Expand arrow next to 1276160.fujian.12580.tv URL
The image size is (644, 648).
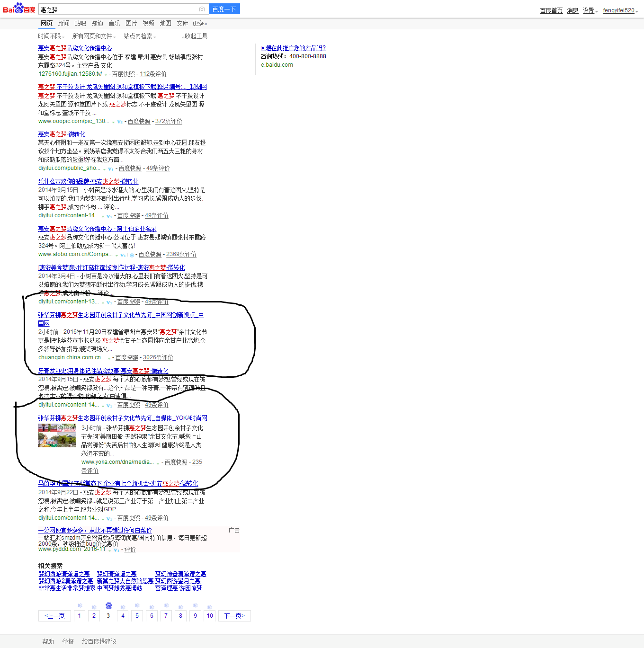point(106,75)
